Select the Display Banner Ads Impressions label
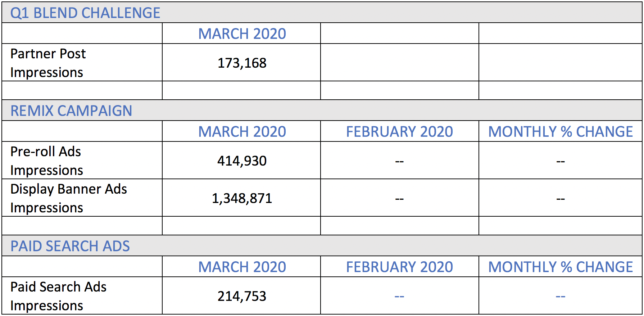Viewport: 644px width, 316px height. [68, 198]
